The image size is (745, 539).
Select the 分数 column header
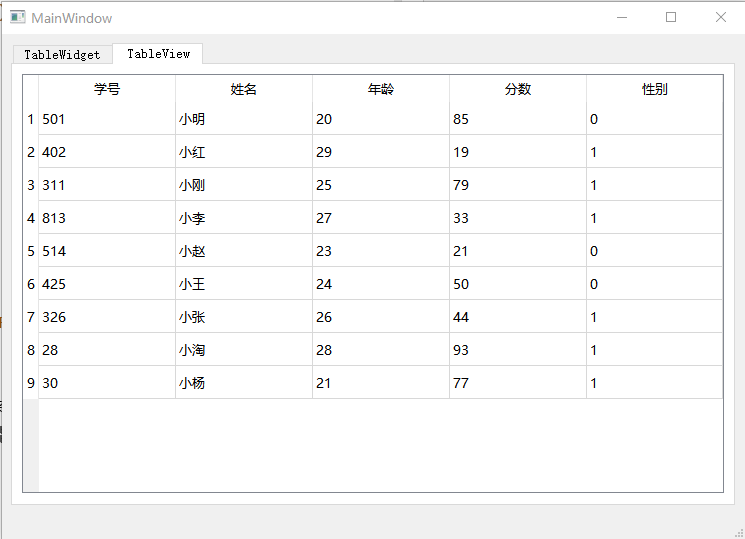[x=518, y=89]
